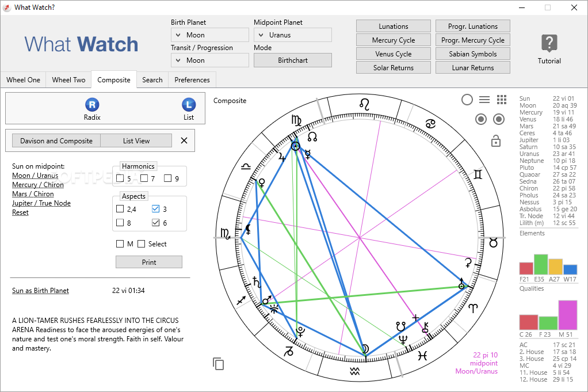The height and width of the screenshot is (392, 588).
Task: Tick the M checkbox
Action: [x=120, y=244]
